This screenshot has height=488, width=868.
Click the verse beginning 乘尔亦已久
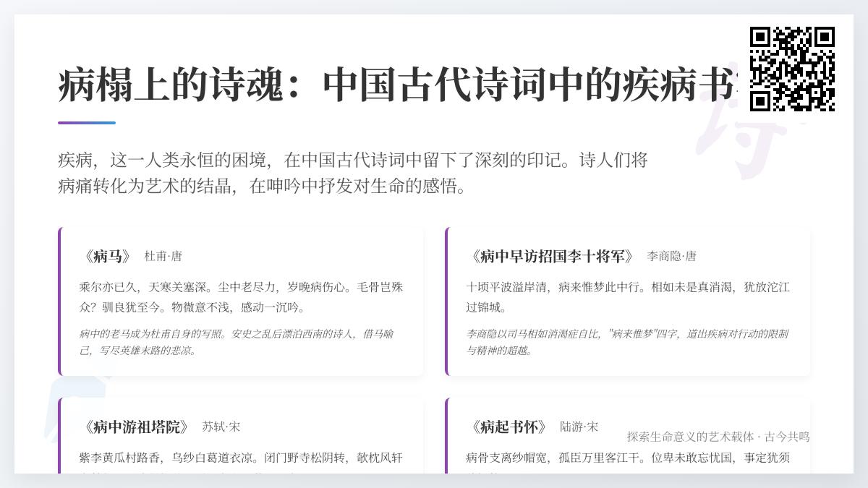point(242,297)
